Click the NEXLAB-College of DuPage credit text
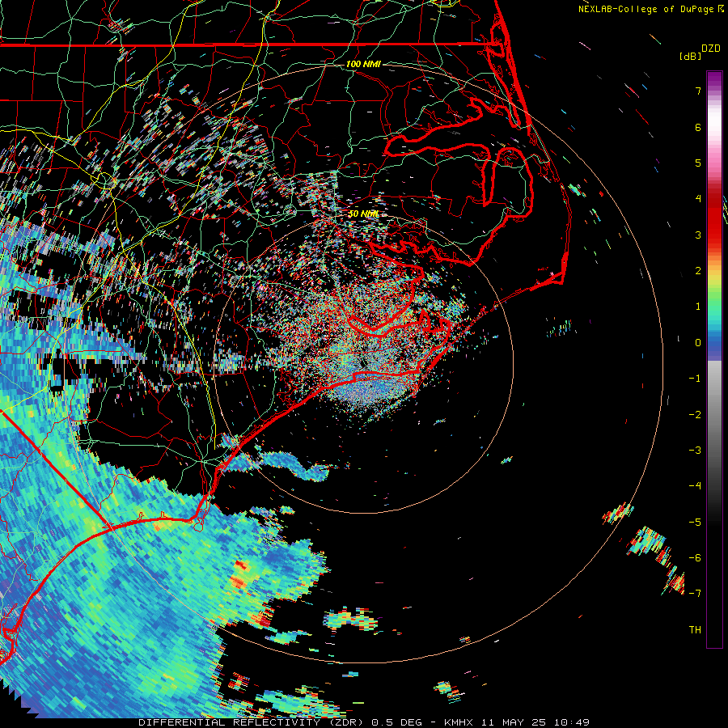 [x=646, y=9]
